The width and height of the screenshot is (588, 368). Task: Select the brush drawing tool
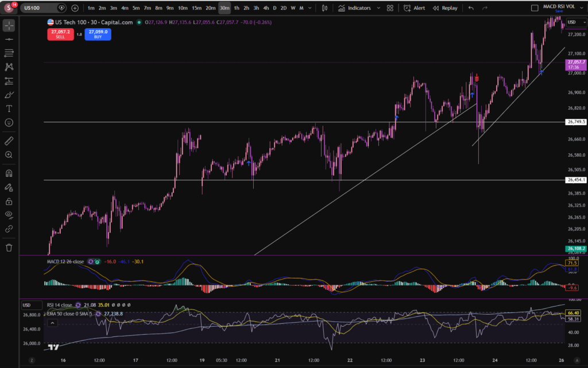[x=9, y=95]
